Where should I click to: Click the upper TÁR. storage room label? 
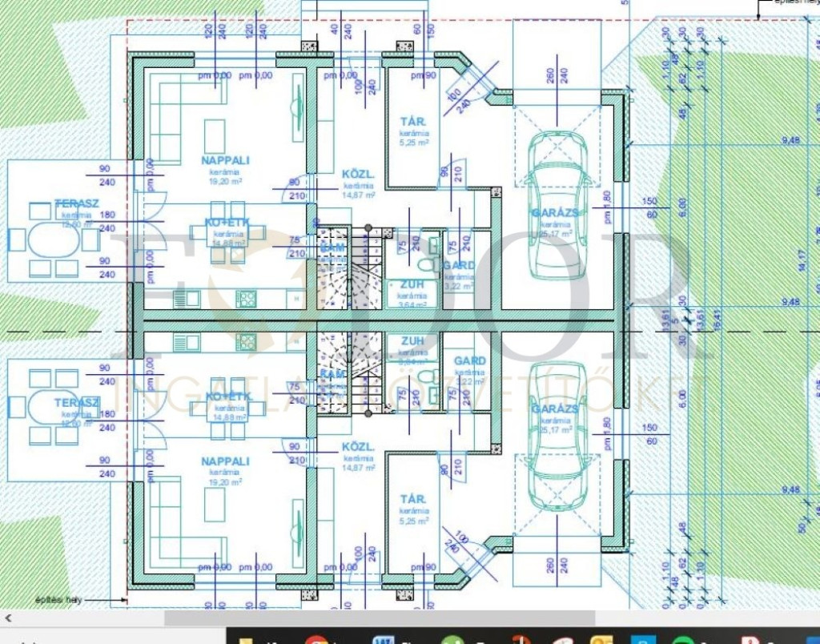tap(413, 122)
